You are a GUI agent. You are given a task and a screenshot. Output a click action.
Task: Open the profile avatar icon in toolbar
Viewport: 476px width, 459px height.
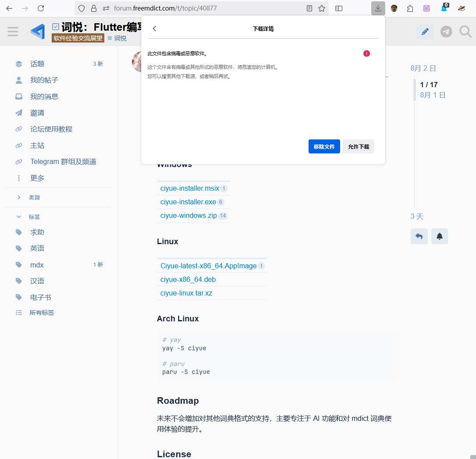pyautogui.click(x=394, y=8)
